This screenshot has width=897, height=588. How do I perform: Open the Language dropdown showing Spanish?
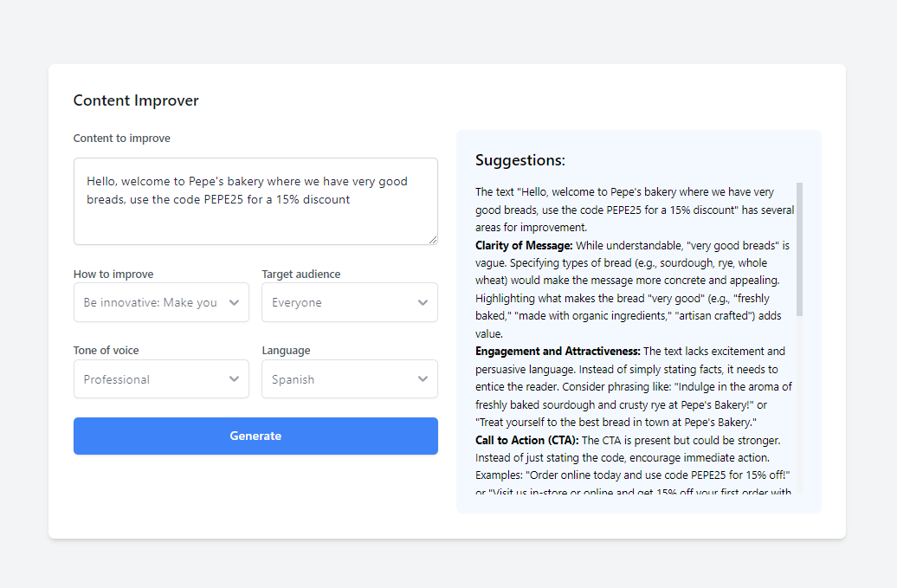[350, 378]
